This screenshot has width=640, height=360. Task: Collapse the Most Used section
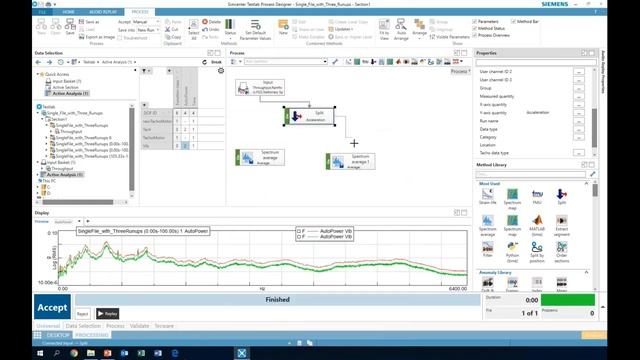tap(587, 184)
